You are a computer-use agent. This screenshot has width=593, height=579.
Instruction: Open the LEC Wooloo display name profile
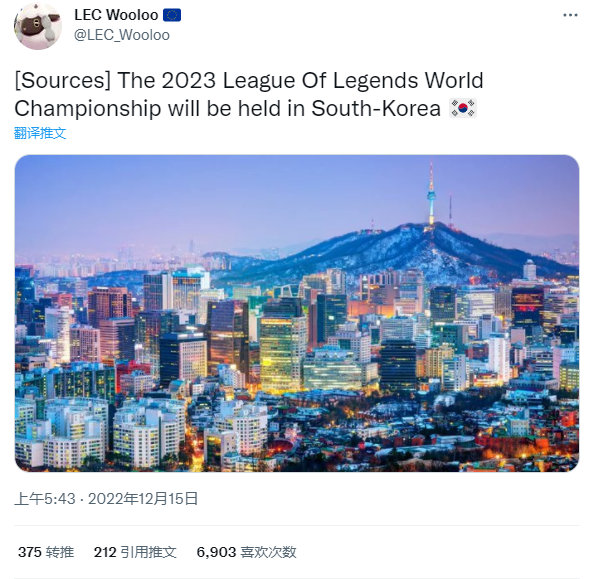pos(116,15)
